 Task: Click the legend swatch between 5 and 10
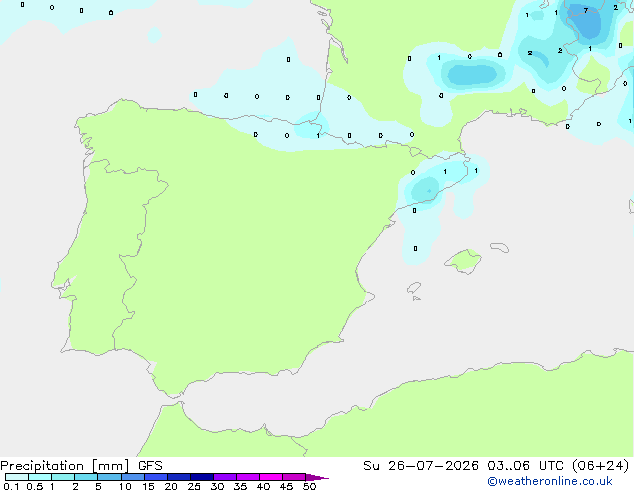[109, 477]
